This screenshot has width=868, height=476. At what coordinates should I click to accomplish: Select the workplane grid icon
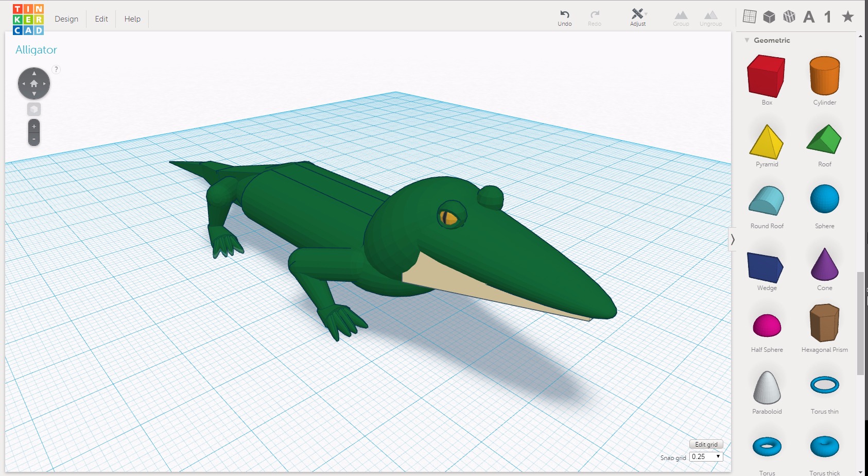click(750, 17)
